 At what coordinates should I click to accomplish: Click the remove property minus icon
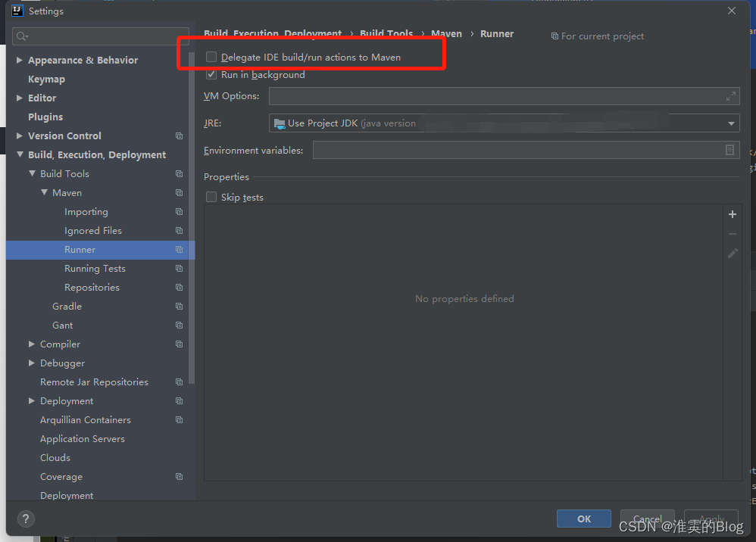point(732,234)
